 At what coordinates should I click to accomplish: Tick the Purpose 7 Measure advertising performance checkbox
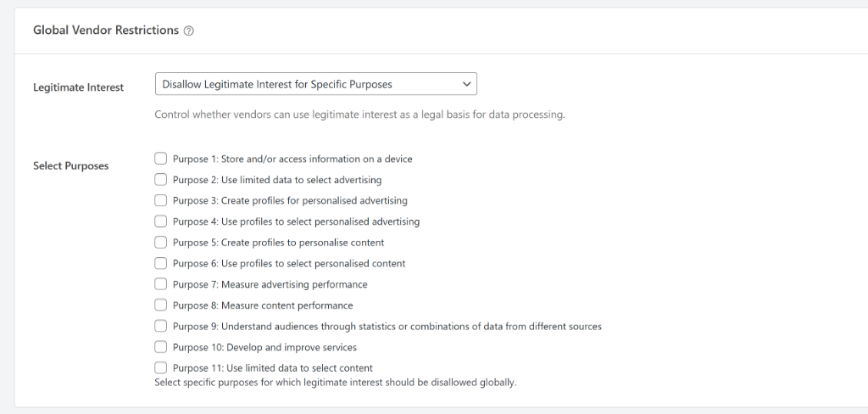161,284
